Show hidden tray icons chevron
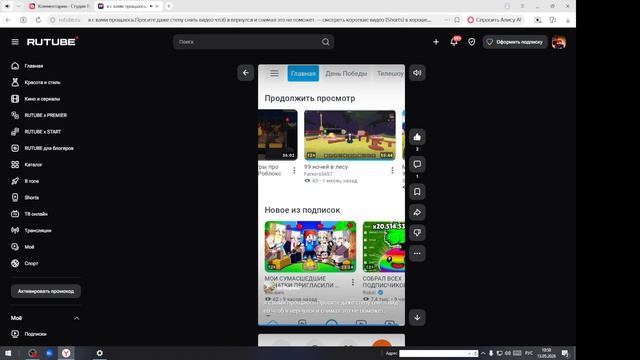 tap(483, 353)
